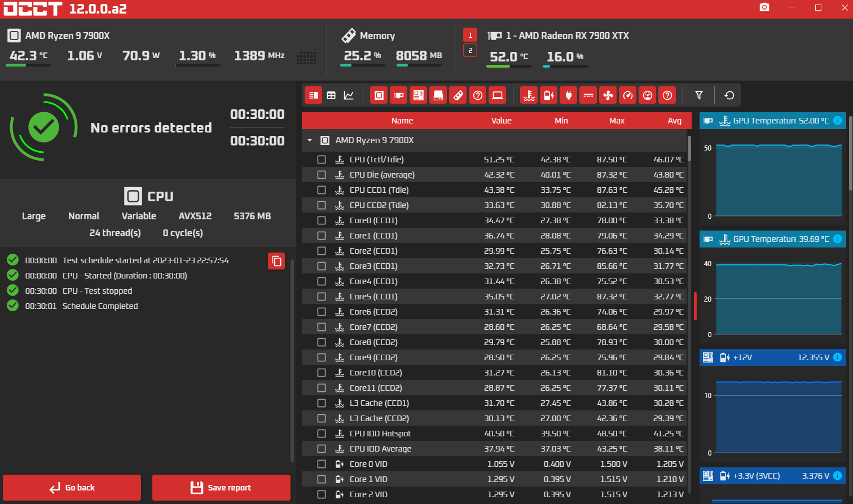
Task: Click the CPU IOD Average sensor name
Action: tap(380, 449)
